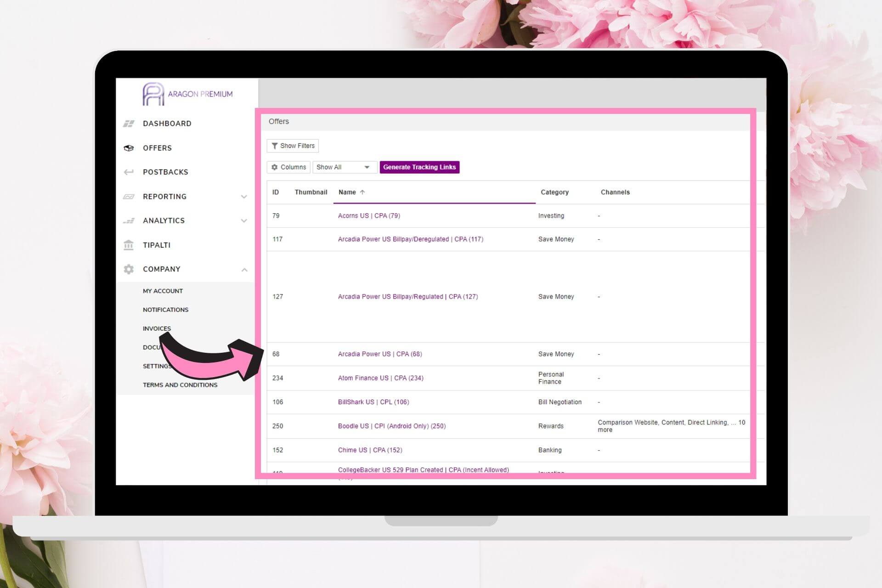This screenshot has height=588, width=882.
Task: Open Arcadia Power US Billpay/Deregulated offer
Action: (411, 239)
